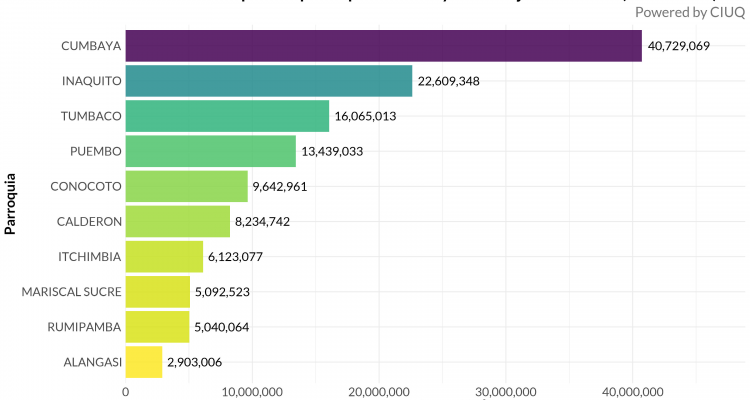Click the ITCHIMBIA label on the axis
This screenshot has width=750, height=400.
click(89, 256)
